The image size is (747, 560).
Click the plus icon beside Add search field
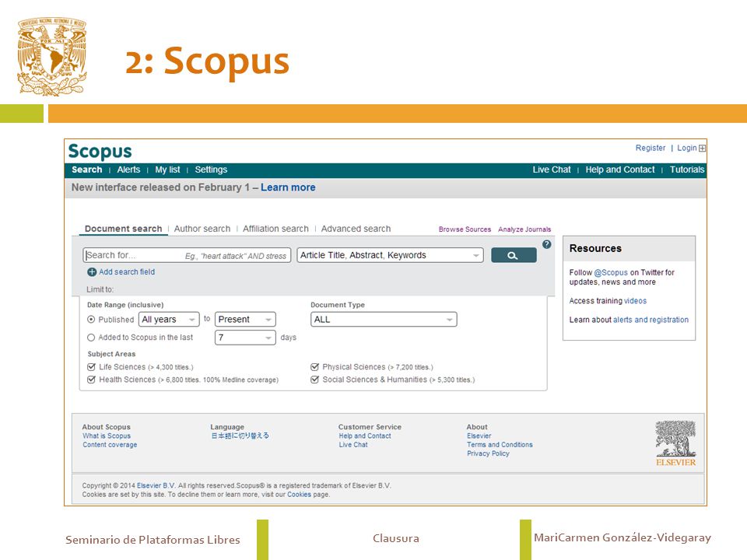click(92, 272)
